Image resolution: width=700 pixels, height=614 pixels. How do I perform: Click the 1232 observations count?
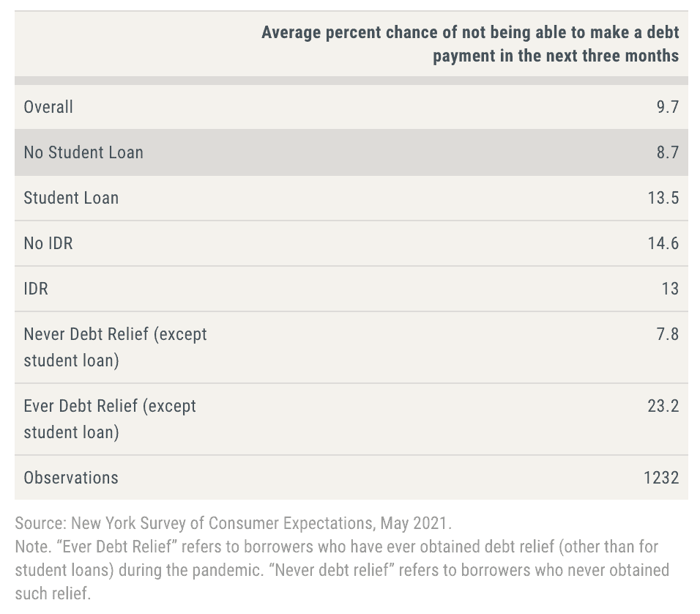661,478
